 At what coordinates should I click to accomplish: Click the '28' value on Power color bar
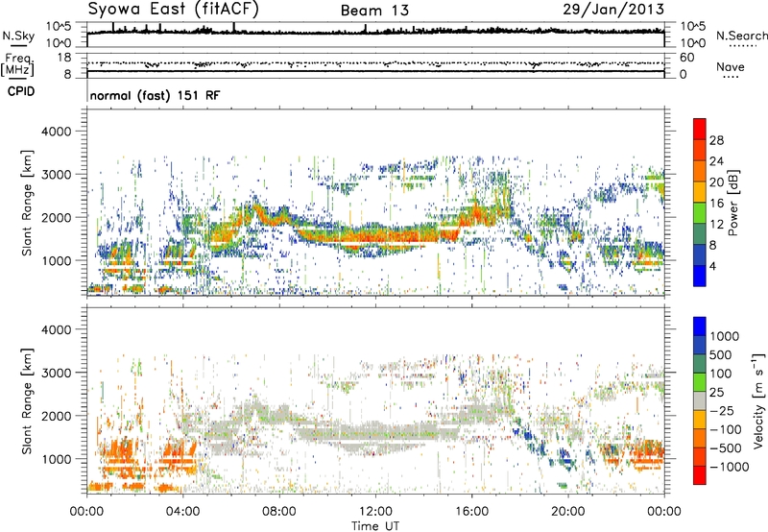pyautogui.click(x=716, y=140)
